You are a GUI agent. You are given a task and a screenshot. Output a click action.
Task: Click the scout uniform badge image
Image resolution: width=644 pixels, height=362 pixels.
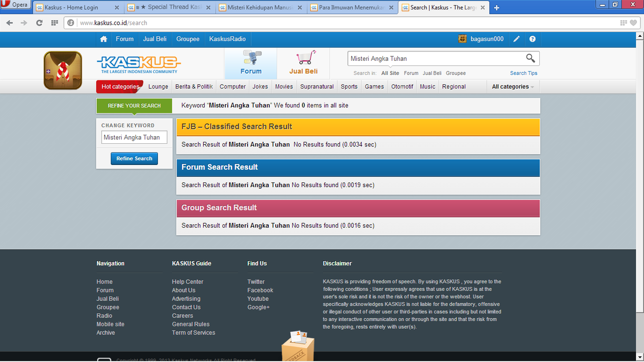click(x=63, y=70)
